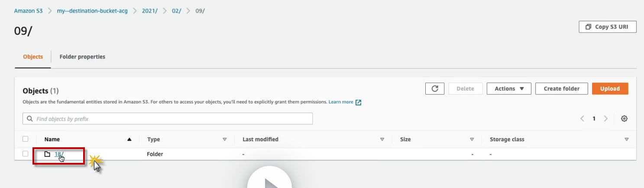
Task: Sort by Storage class column arrow
Action: (x=627, y=139)
